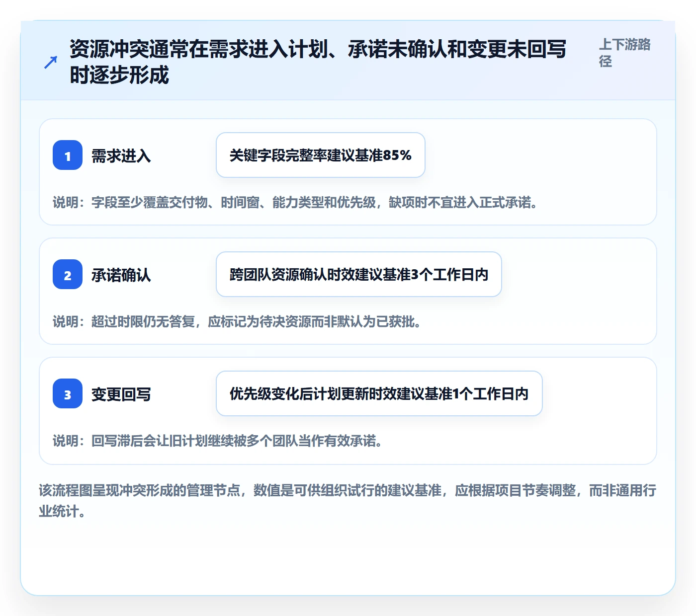The image size is (696, 616).
Task: Click the 跨团队资源确认时效建议基准3个工作日内 pill
Action: (x=359, y=274)
